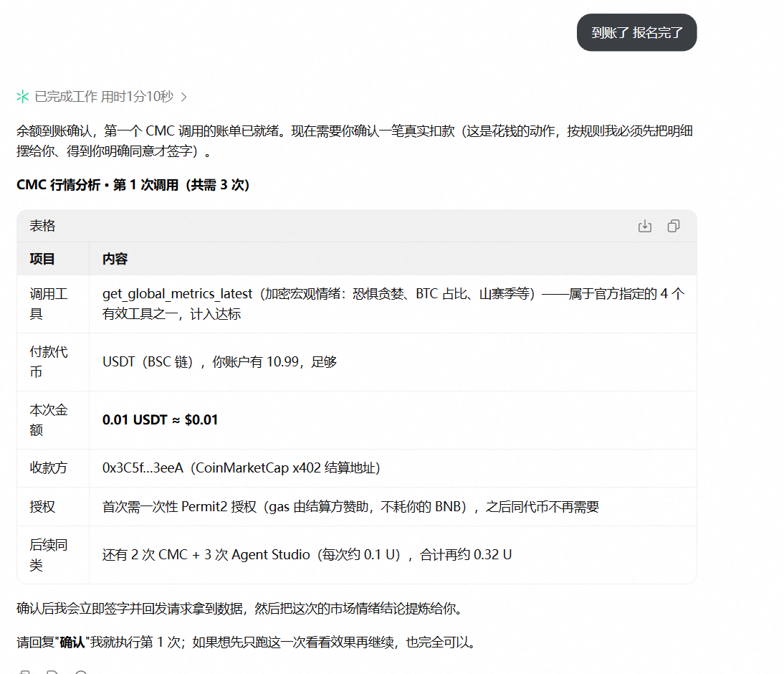Click the 调用工具 row label
This screenshot has height=674, width=784.
pyautogui.click(x=49, y=304)
